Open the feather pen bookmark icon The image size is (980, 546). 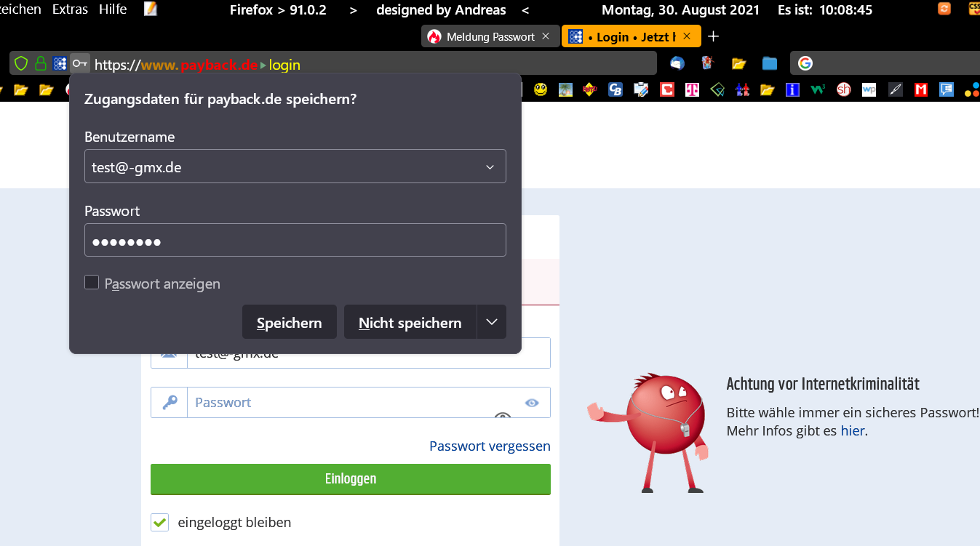tap(896, 90)
